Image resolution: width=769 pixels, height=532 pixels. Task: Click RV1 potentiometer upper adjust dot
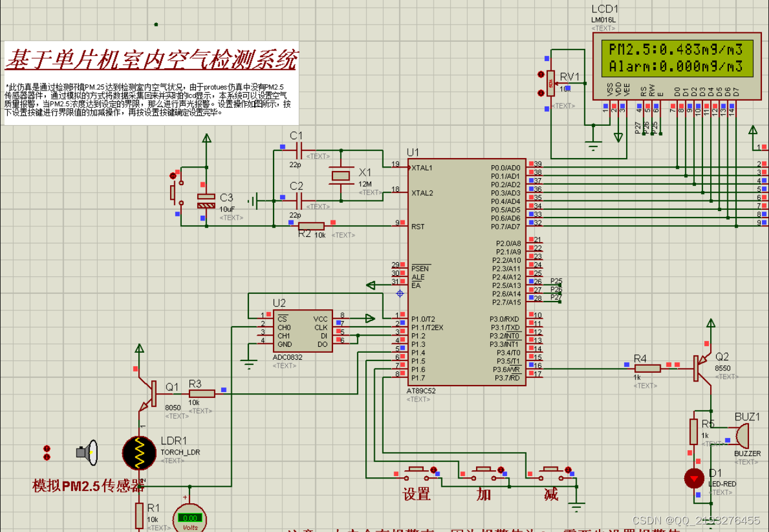tap(541, 75)
